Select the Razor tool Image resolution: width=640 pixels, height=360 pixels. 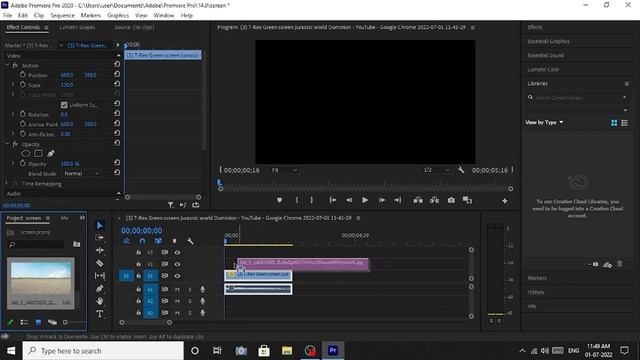click(100, 263)
